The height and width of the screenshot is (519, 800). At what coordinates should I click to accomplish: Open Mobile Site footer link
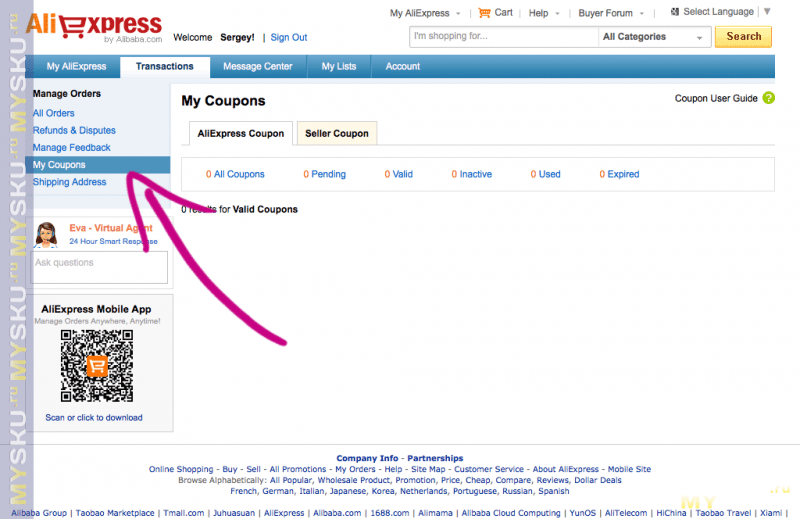click(629, 469)
